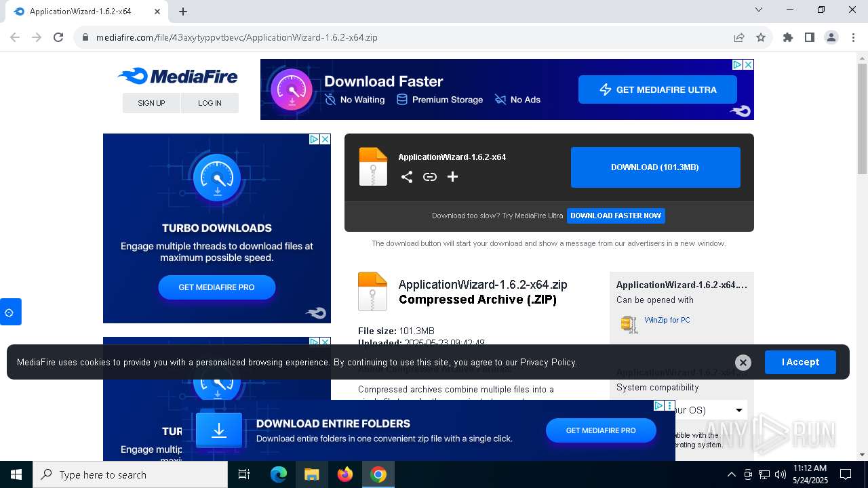Open the Windows Start menu

[x=16, y=474]
